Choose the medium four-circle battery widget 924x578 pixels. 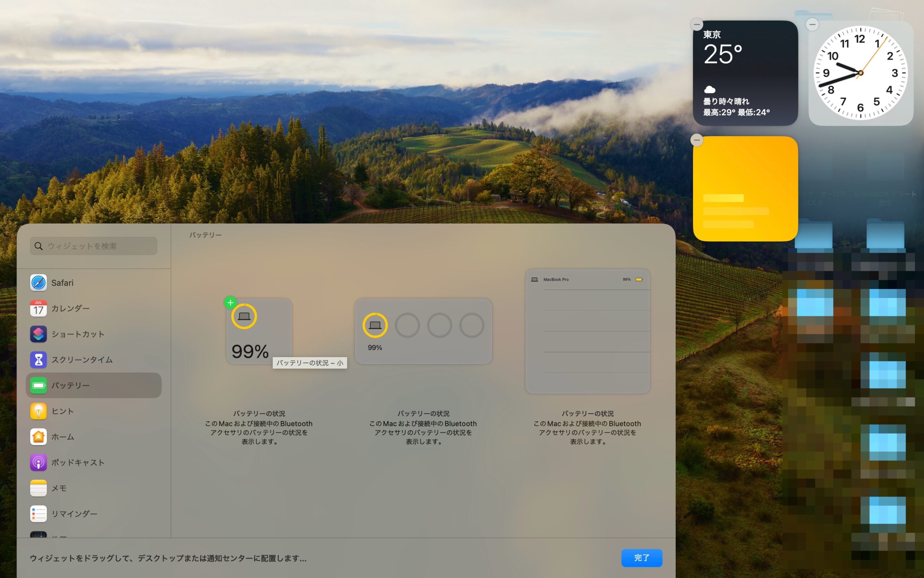tap(423, 331)
